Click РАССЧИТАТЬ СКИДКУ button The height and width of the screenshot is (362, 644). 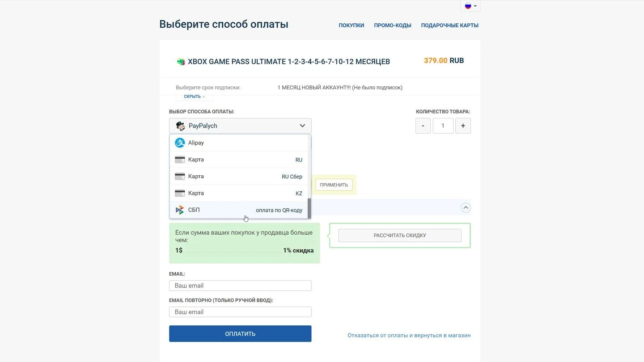click(400, 236)
